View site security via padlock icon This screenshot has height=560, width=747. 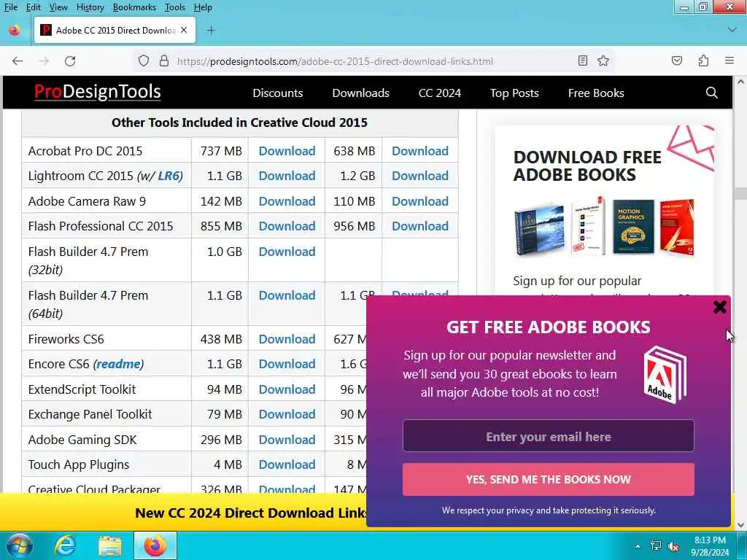[164, 61]
